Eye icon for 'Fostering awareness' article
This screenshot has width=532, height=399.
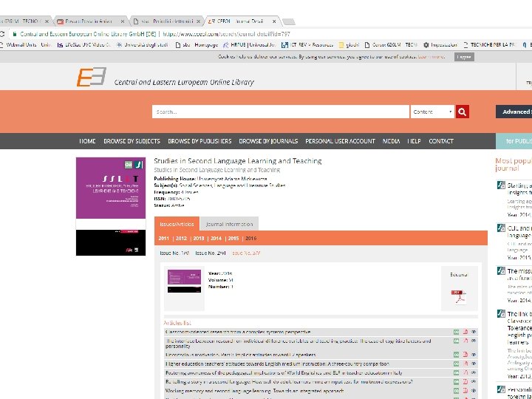[x=474, y=372]
